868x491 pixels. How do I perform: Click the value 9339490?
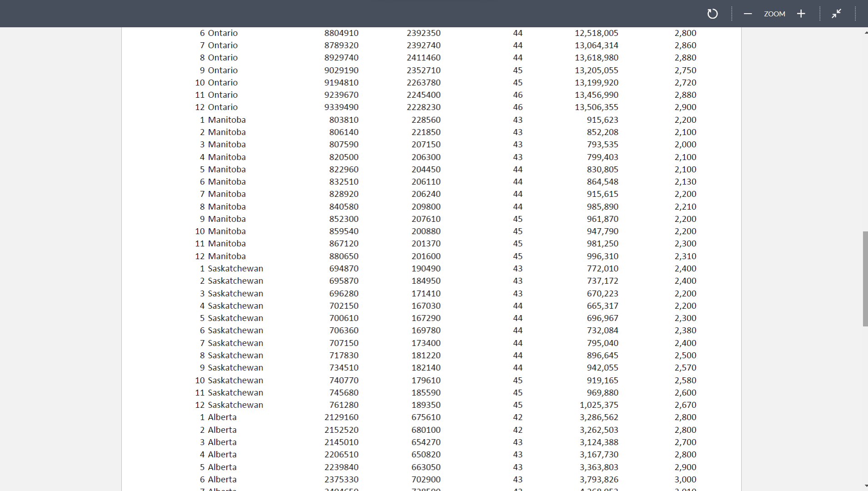coord(341,107)
